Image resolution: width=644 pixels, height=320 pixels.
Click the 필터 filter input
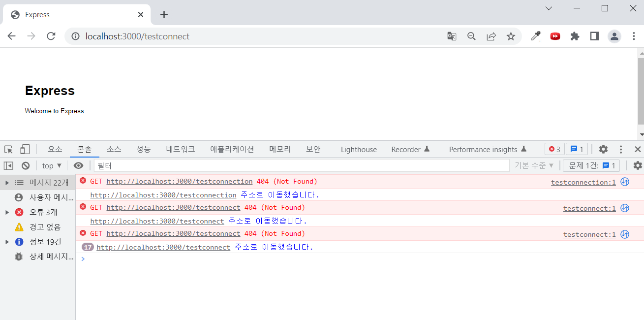point(302,165)
